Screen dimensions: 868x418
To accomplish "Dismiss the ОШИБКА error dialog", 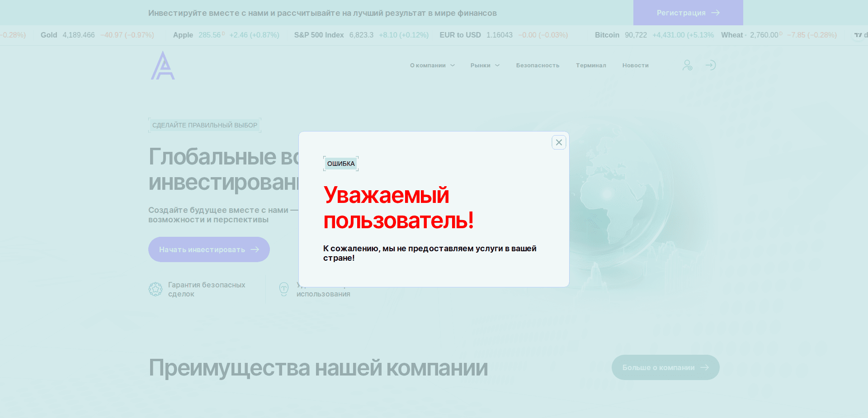I will click(x=559, y=142).
